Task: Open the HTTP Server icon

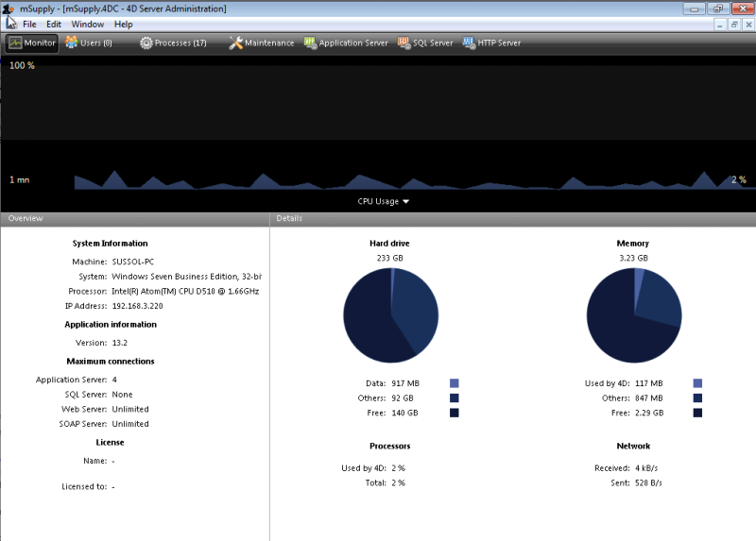Action: click(469, 42)
